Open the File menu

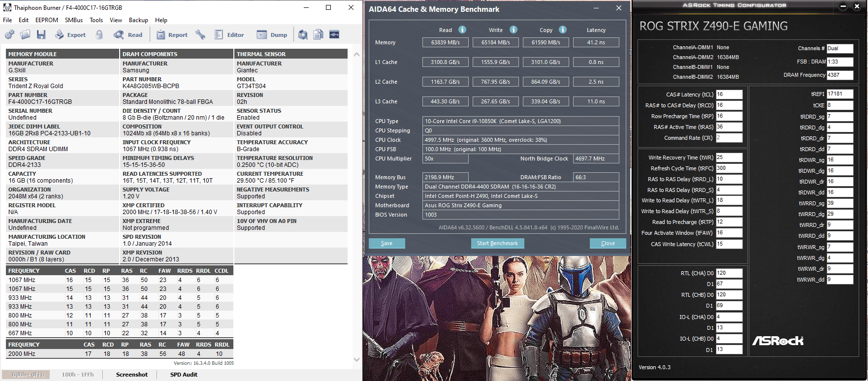[7, 20]
